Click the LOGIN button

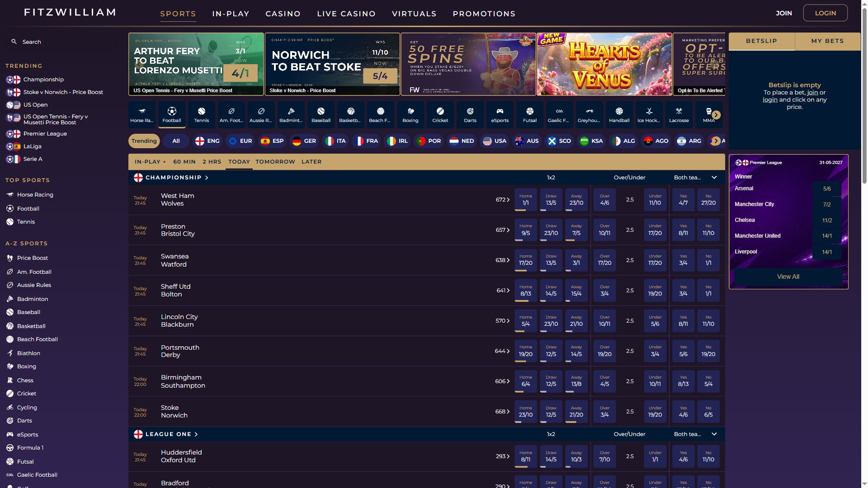[826, 13]
